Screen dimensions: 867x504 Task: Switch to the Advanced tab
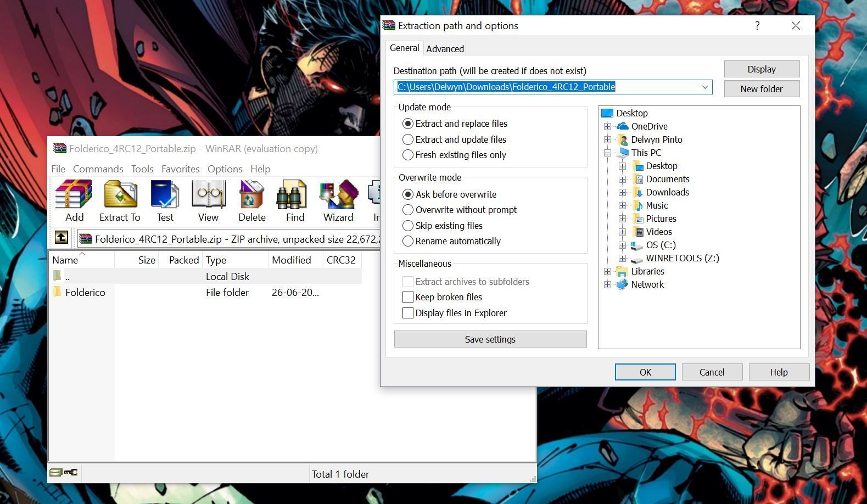click(445, 49)
